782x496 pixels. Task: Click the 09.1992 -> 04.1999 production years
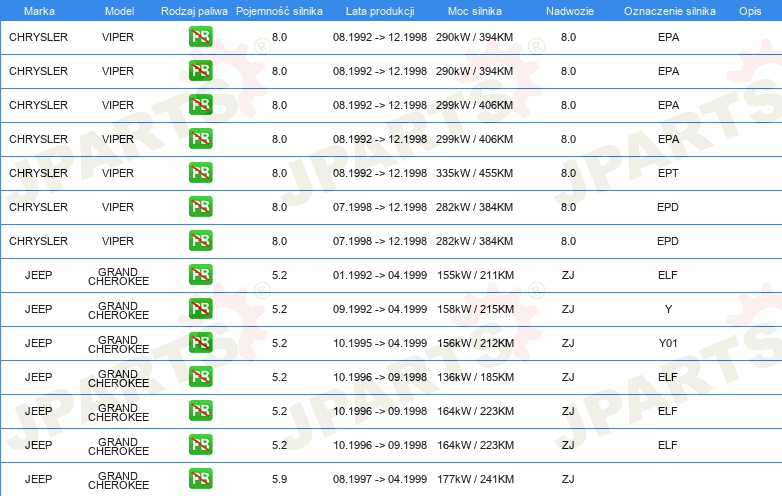click(380, 309)
